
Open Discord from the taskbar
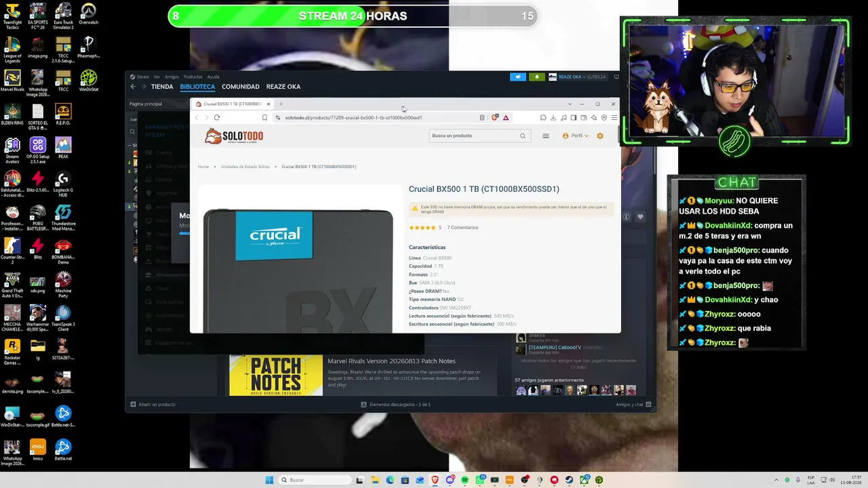coord(450,480)
